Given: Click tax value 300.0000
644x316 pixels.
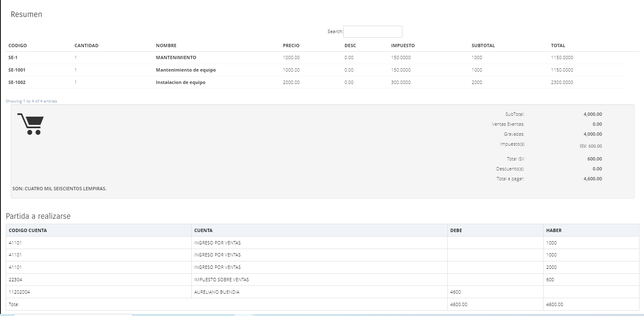Looking at the screenshot, I should click(401, 82).
